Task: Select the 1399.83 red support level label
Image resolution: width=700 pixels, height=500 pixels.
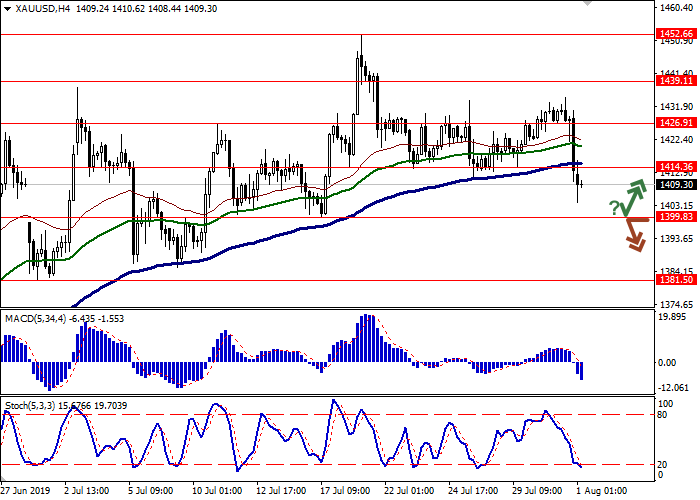Action: coord(676,218)
